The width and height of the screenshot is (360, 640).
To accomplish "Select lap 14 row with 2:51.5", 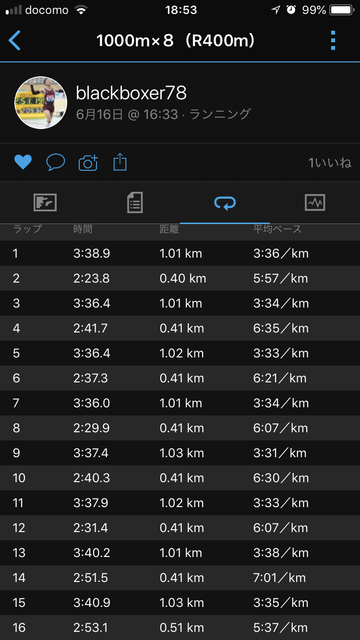I will [x=180, y=578].
